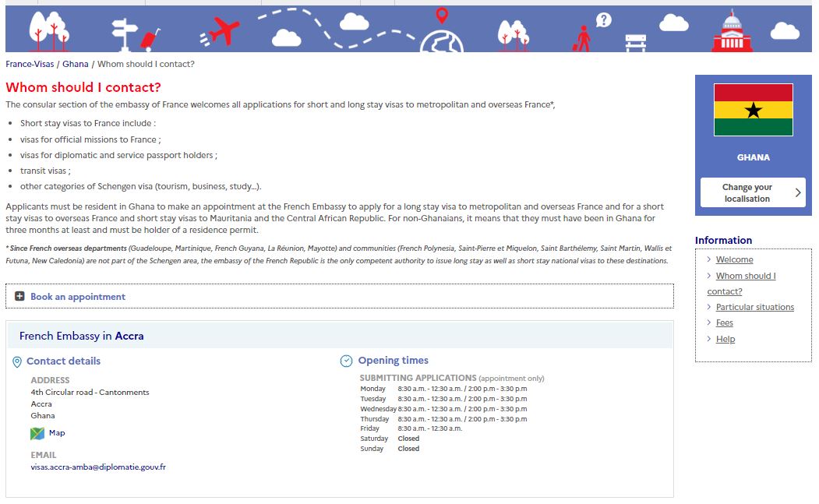Click the Monday opening hours row
Image resolution: width=819 pixels, height=504 pixels.
[443, 389]
